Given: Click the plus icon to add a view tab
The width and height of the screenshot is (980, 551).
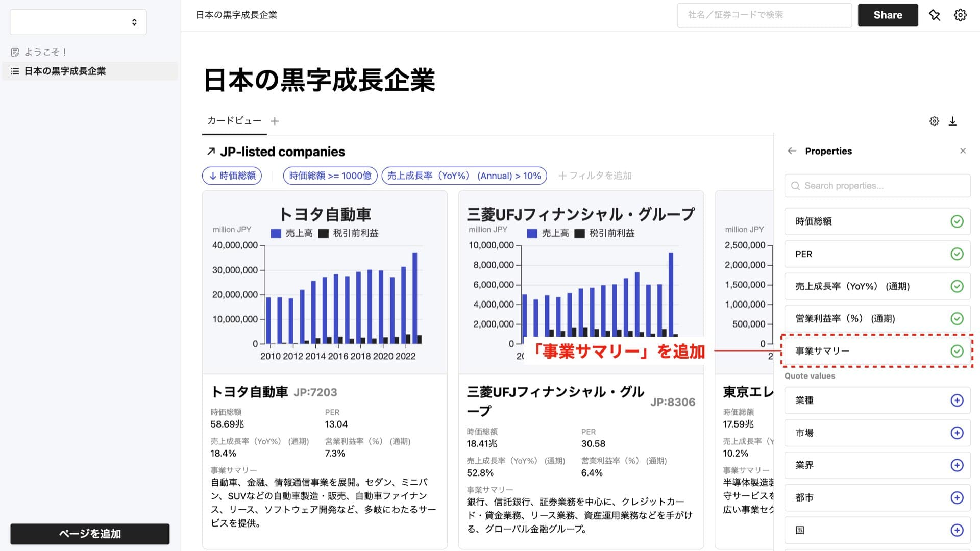Looking at the screenshot, I should (x=275, y=121).
